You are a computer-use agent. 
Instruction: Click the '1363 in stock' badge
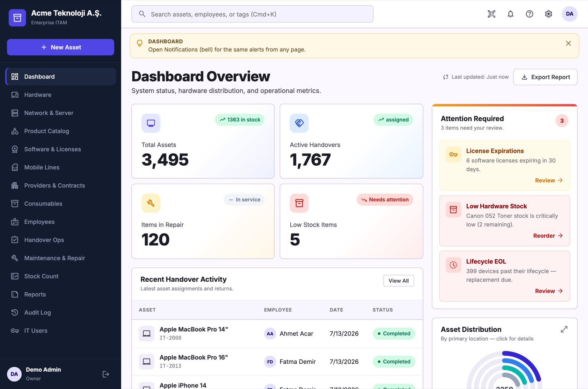click(x=240, y=120)
